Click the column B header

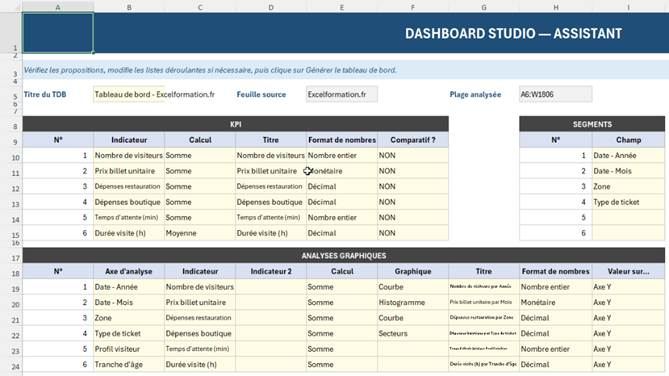129,7
